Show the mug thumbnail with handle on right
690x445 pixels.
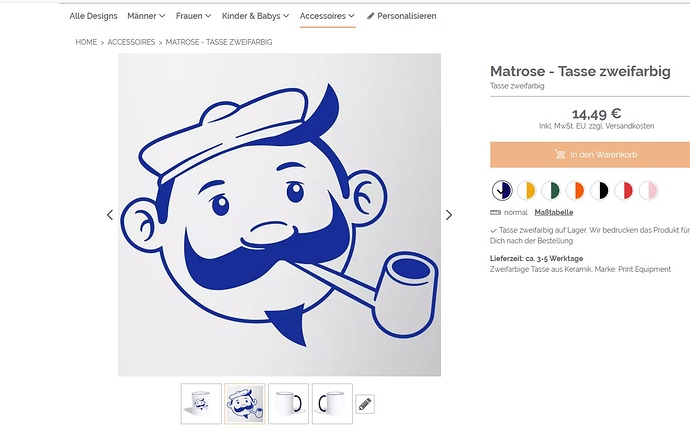coord(289,403)
